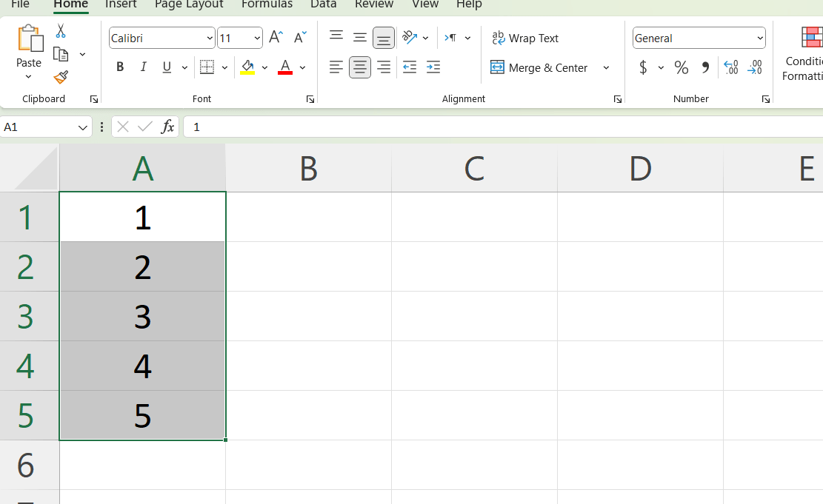Cancel formula entry with X icon

[x=123, y=127]
